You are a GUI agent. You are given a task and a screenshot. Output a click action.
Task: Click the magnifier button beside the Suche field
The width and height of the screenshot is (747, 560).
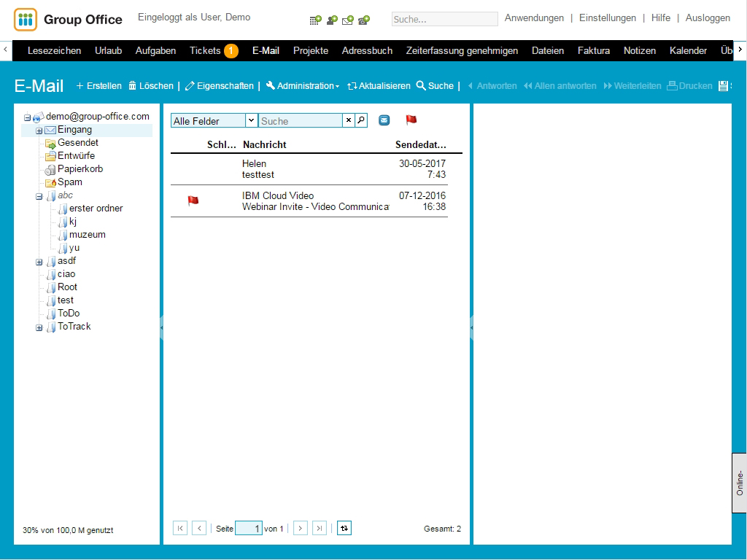(361, 120)
